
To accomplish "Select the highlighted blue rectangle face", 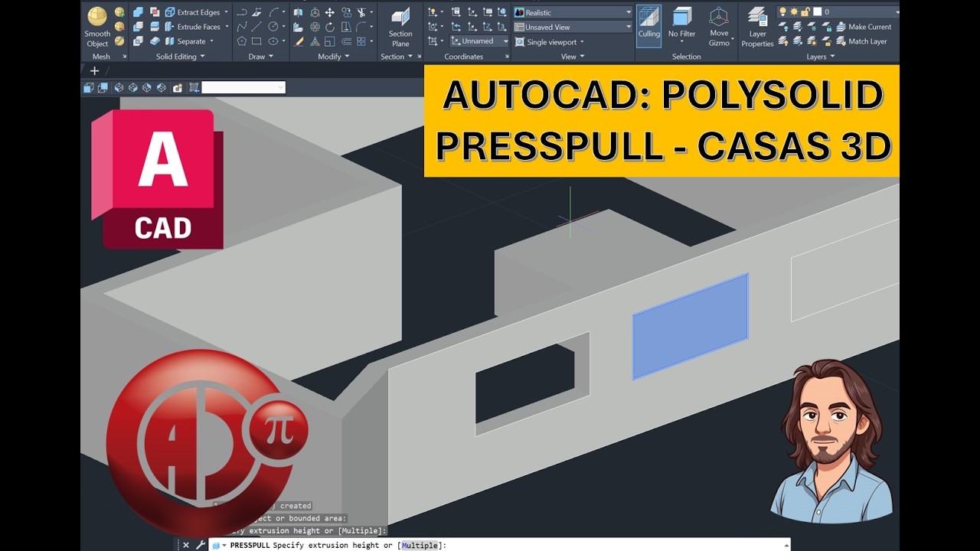I will click(691, 326).
